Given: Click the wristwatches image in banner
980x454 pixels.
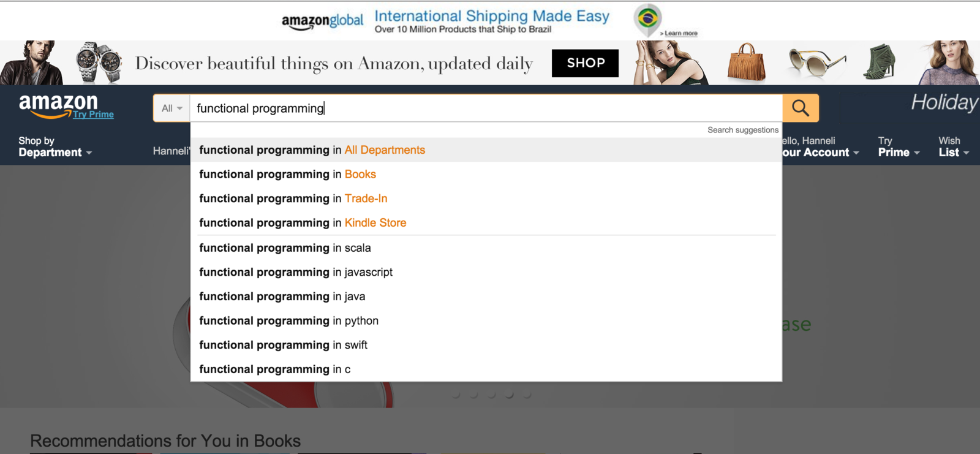Looking at the screenshot, I should click(x=99, y=62).
